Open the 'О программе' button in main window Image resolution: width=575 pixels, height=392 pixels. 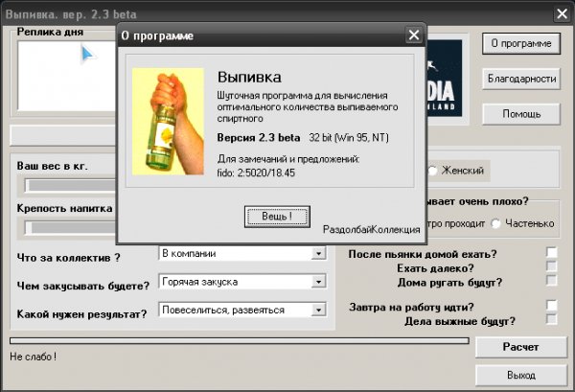521,43
